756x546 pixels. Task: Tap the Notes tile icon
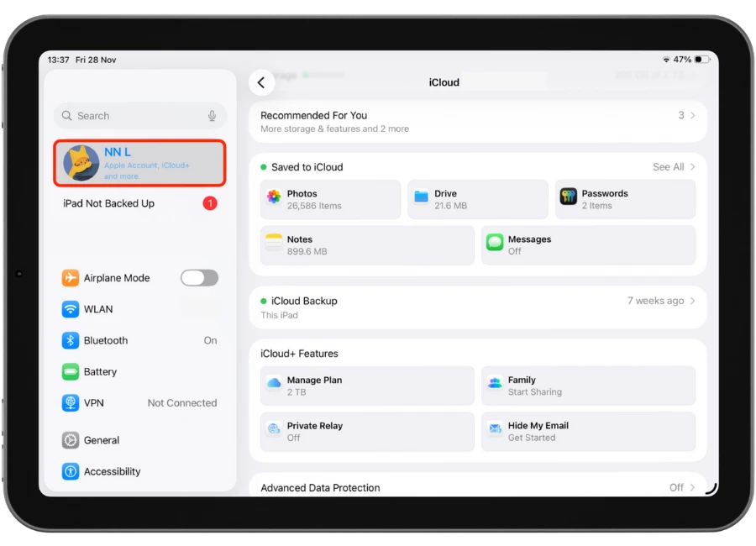click(x=274, y=244)
